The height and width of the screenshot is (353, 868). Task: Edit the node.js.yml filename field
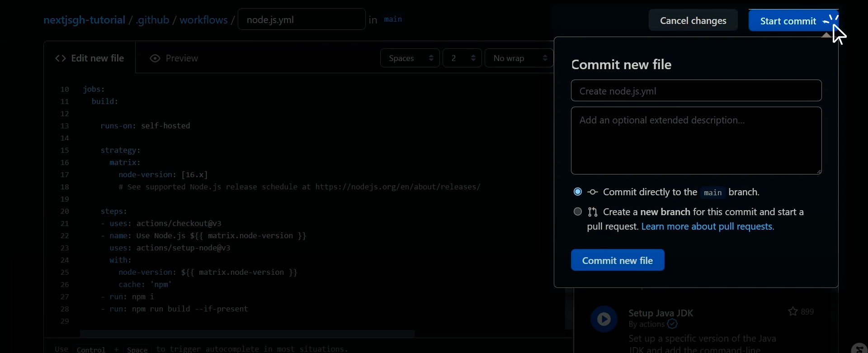coord(302,19)
